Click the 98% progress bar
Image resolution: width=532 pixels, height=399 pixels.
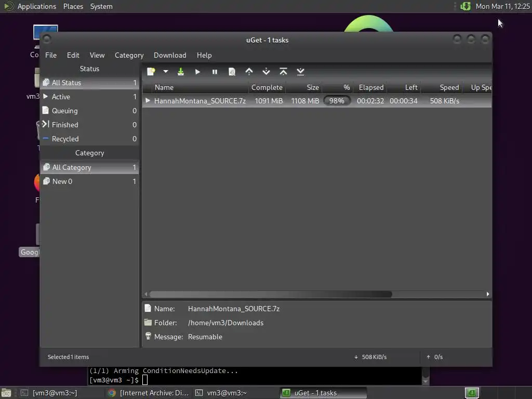point(337,101)
